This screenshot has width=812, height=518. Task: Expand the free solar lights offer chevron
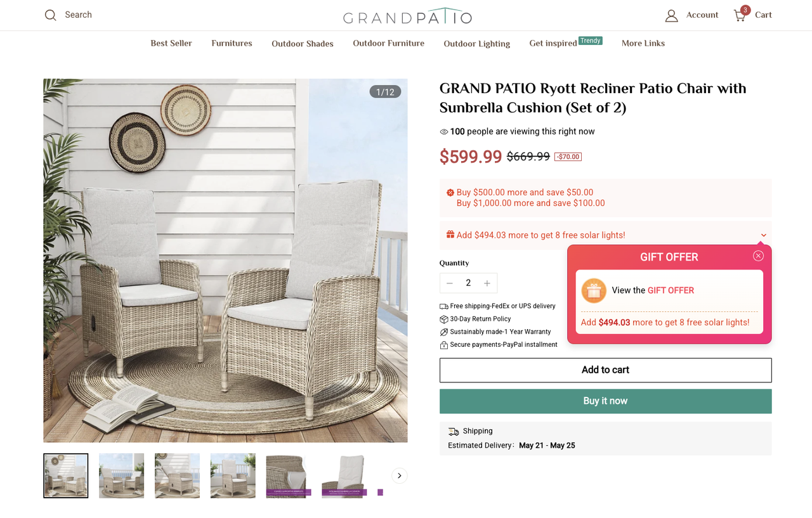point(763,235)
